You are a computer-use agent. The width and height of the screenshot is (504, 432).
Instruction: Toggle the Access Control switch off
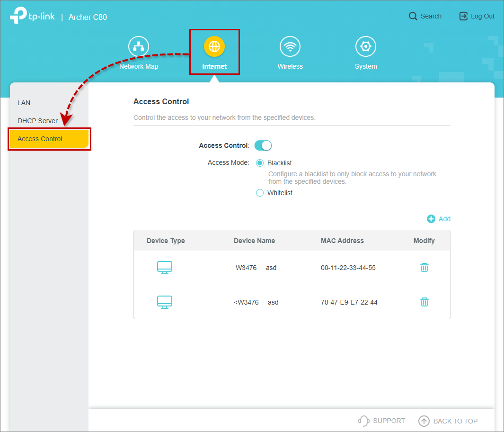coord(263,145)
